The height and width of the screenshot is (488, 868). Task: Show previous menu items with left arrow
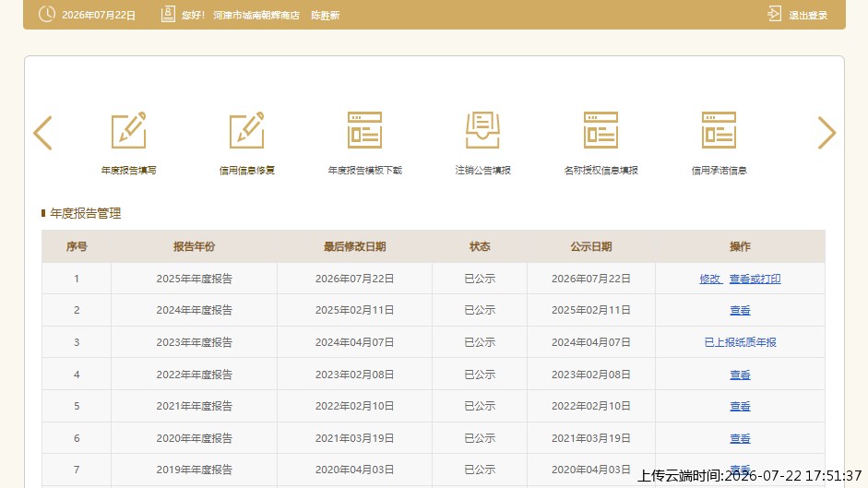(x=42, y=133)
